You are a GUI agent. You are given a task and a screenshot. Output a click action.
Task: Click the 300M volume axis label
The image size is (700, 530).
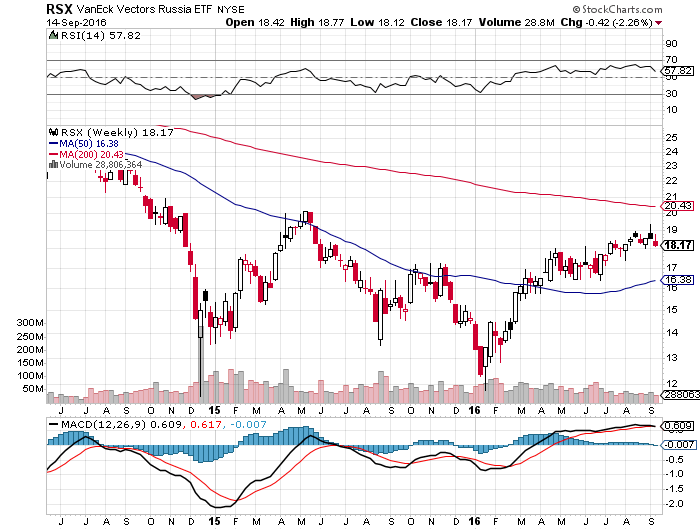point(30,323)
